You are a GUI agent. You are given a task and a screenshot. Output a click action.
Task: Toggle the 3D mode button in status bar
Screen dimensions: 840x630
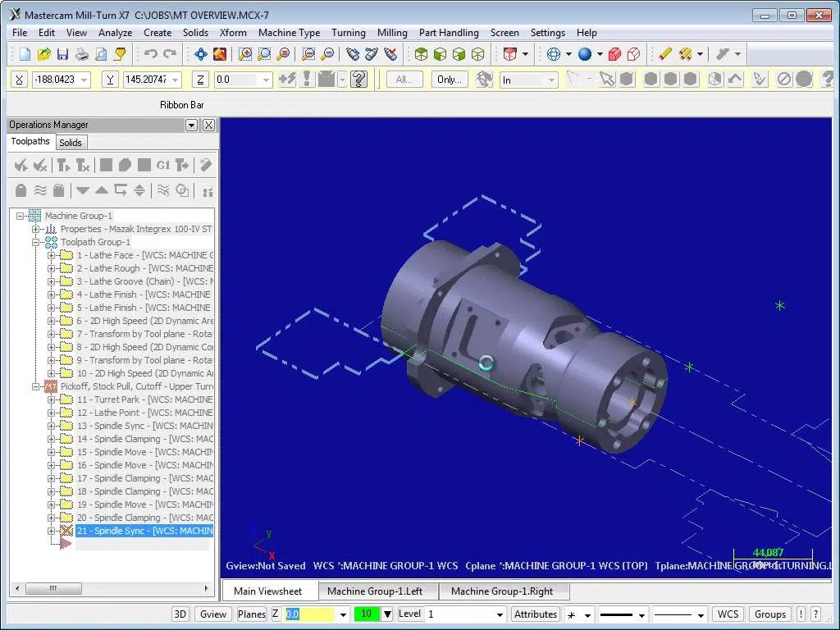click(x=180, y=614)
